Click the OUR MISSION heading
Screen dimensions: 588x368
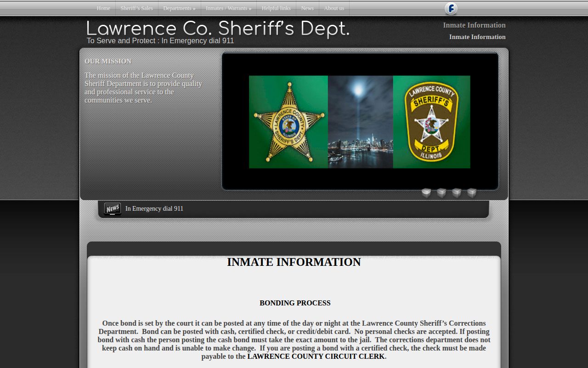(x=108, y=61)
